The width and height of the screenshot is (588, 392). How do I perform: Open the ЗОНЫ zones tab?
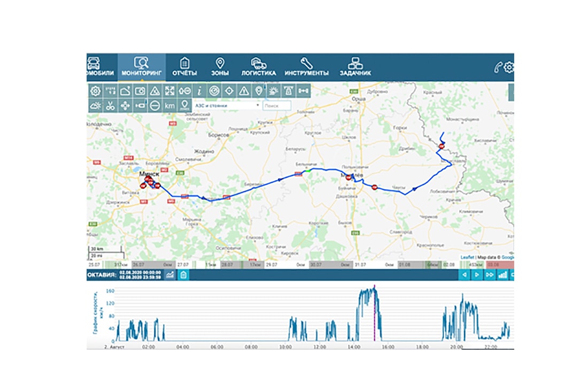(x=220, y=67)
